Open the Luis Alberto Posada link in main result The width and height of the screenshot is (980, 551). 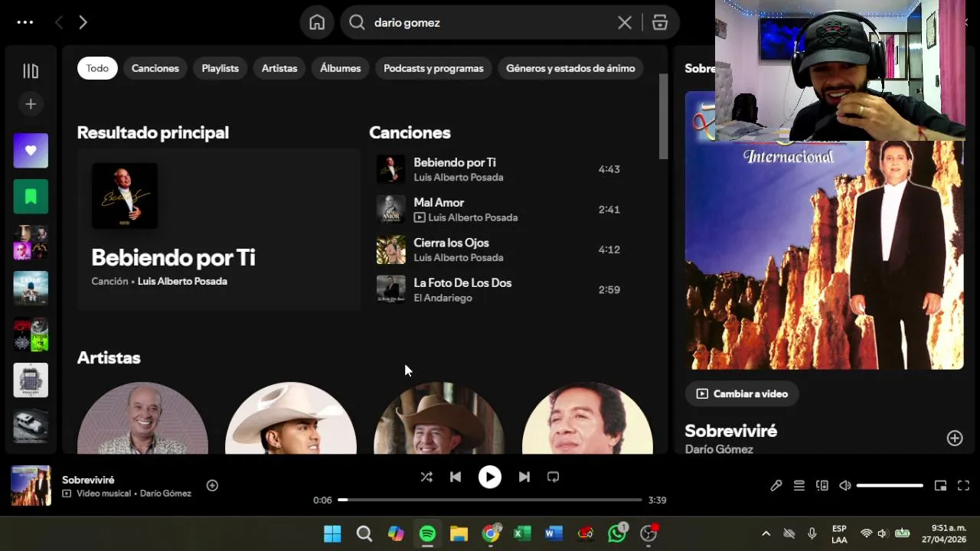pyautogui.click(x=182, y=281)
